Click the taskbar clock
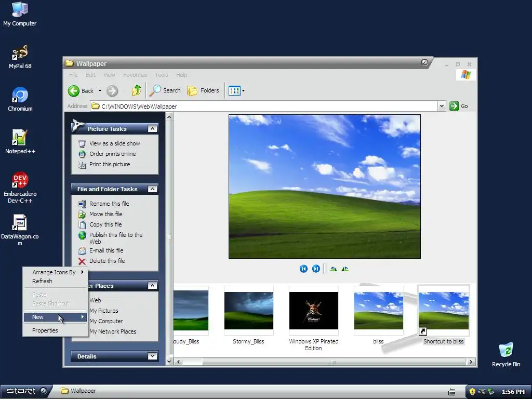This screenshot has width=532, height=399. pyautogui.click(x=513, y=392)
